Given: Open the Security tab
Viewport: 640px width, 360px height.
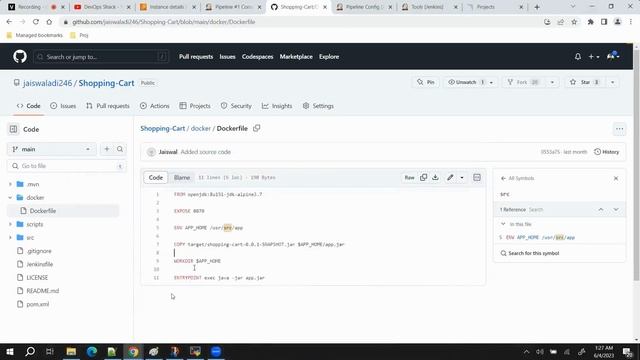Looking at the screenshot, I should [x=236, y=106].
